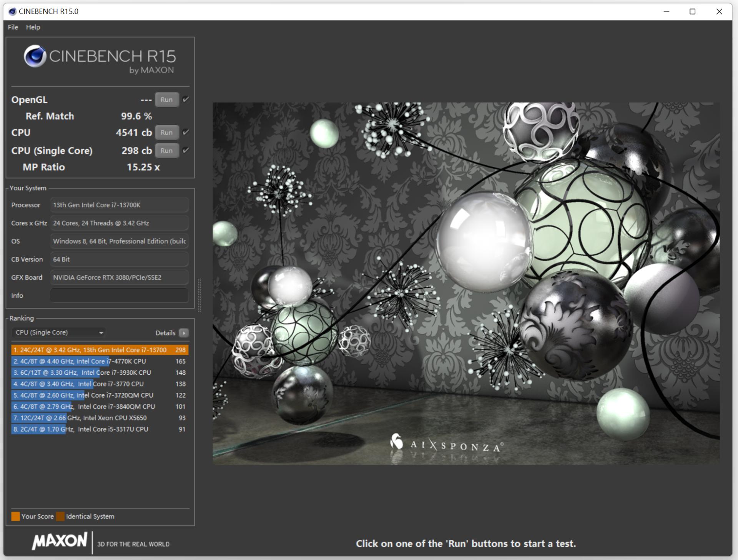
Task: Click the brown Identical System legend square
Action: tap(60, 516)
